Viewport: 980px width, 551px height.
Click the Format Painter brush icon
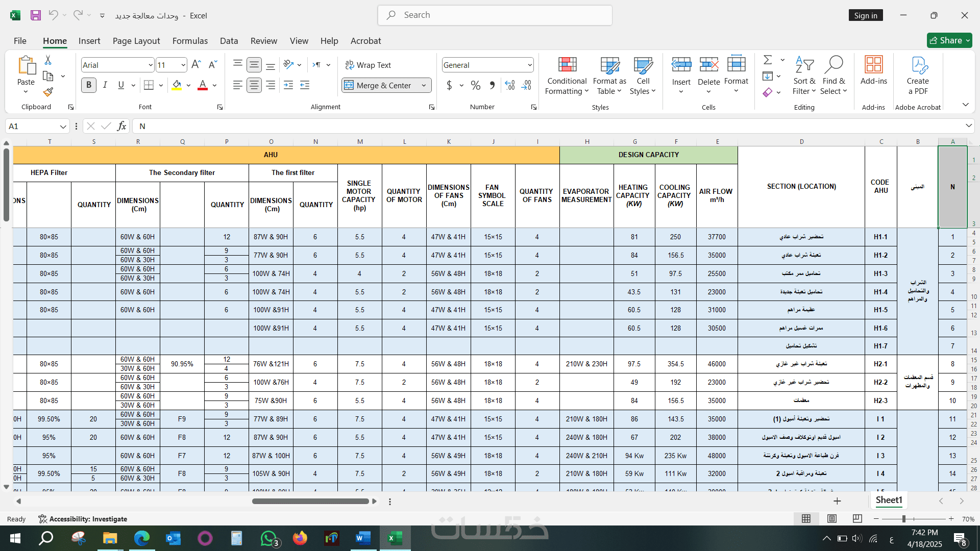click(x=48, y=92)
